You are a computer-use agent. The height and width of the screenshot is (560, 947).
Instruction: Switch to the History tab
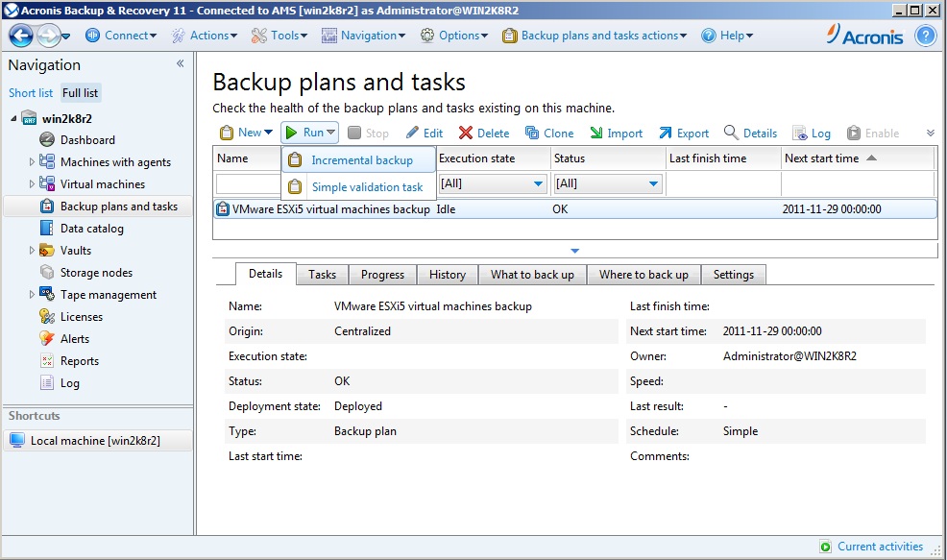pos(447,275)
